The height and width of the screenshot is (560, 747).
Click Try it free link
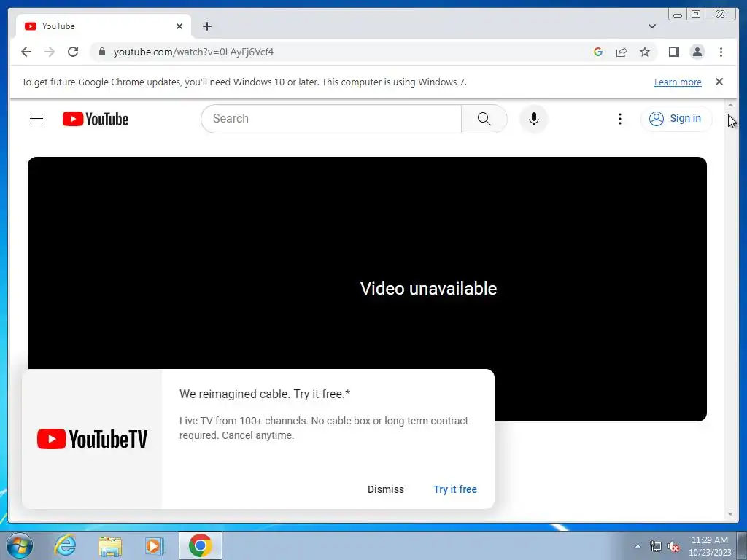tap(455, 489)
